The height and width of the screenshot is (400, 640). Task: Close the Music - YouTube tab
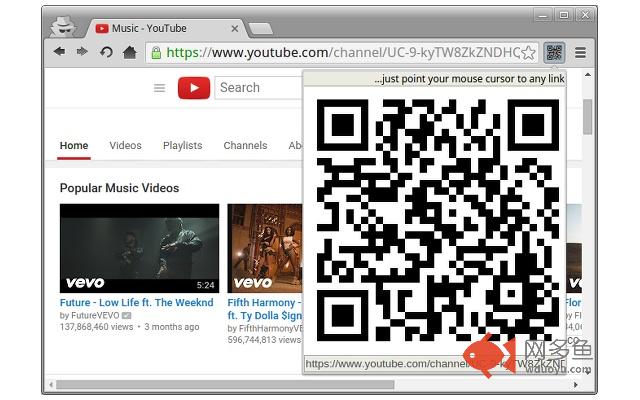(235, 29)
